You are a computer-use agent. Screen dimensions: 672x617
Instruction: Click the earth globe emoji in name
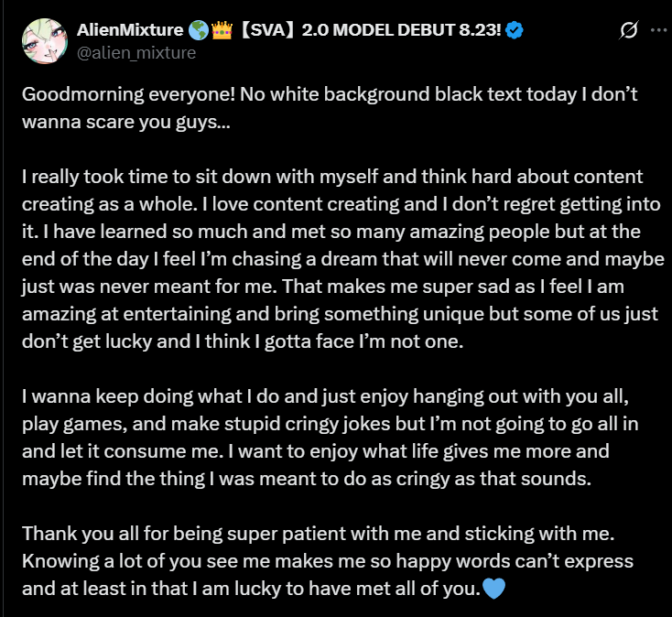pyautogui.click(x=198, y=30)
